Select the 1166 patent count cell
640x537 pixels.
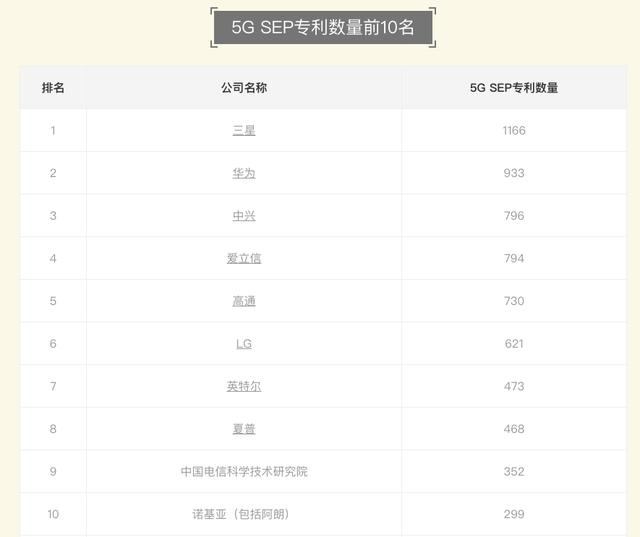pyautogui.click(x=514, y=131)
